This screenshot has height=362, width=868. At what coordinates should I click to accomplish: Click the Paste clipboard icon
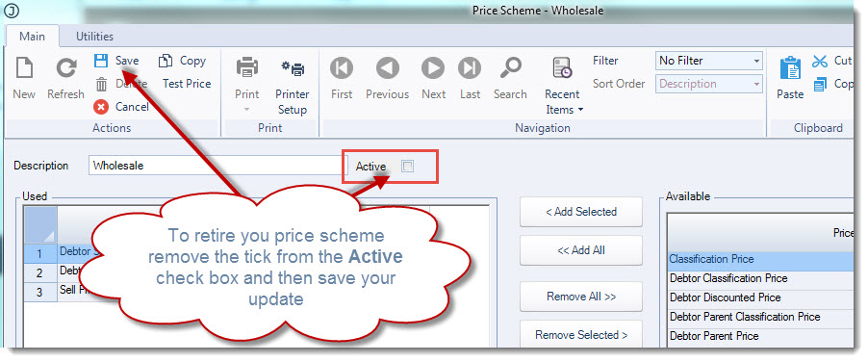click(790, 68)
